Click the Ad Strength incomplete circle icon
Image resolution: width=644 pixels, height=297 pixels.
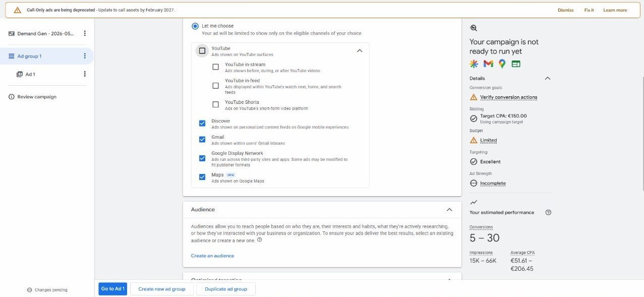pos(474,184)
